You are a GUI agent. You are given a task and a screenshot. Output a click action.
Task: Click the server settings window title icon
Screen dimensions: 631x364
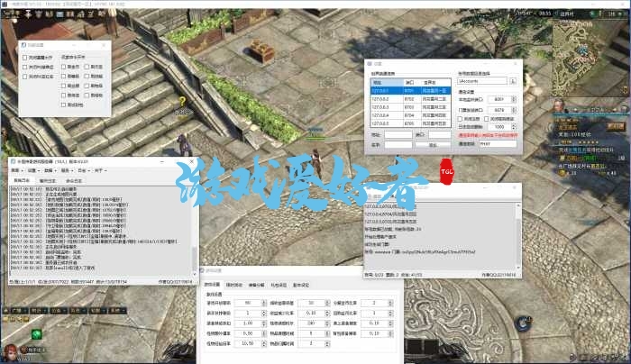[x=370, y=64]
